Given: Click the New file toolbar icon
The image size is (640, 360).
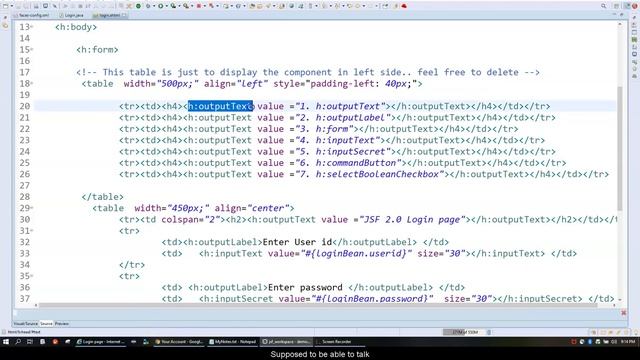Looking at the screenshot, I should (5, 6).
